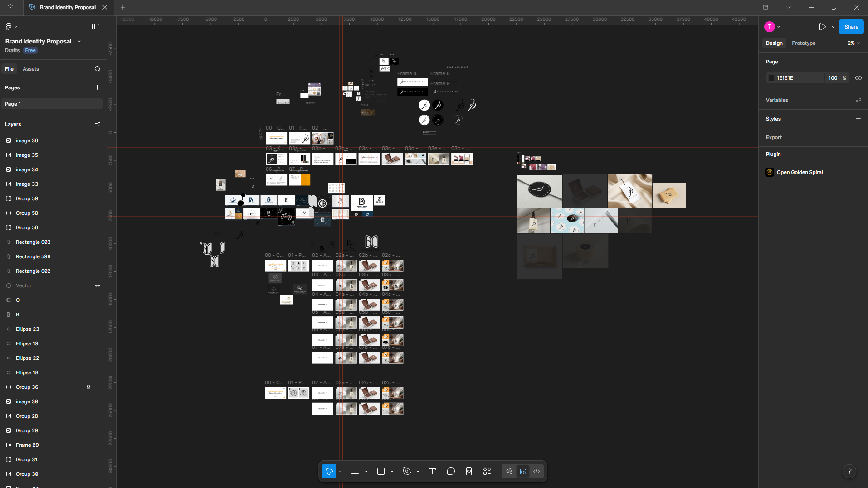Expand the Brand Identity Proposal title dropdown
Image resolution: width=868 pixels, height=488 pixels.
tap(79, 41)
